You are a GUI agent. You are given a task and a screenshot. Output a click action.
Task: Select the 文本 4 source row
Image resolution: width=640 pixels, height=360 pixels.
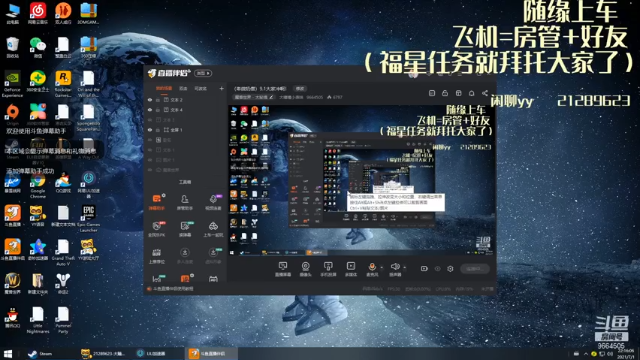coord(185,110)
